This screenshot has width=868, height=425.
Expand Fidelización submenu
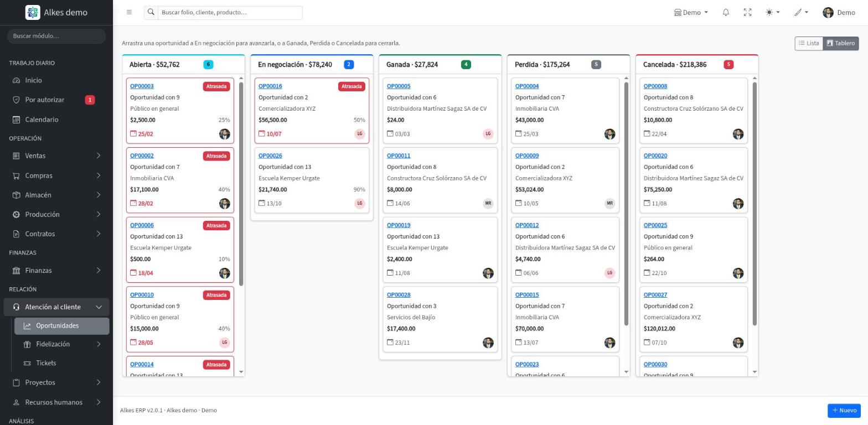[x=61, y=344]
